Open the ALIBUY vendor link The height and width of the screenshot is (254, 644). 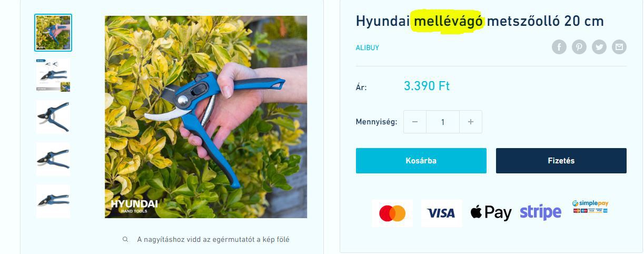[368, 47]
